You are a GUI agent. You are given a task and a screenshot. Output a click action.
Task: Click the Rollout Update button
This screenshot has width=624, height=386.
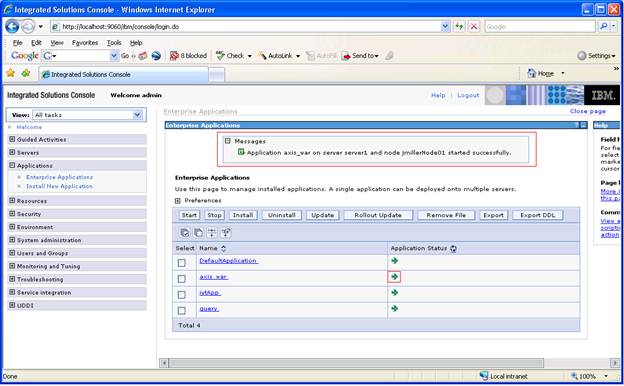tap(378, 215)
